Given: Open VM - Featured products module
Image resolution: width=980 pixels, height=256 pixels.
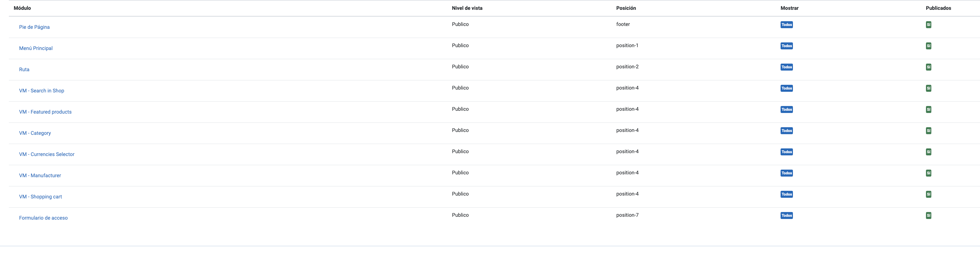Looking at the screenshot, I should point(45,112).
